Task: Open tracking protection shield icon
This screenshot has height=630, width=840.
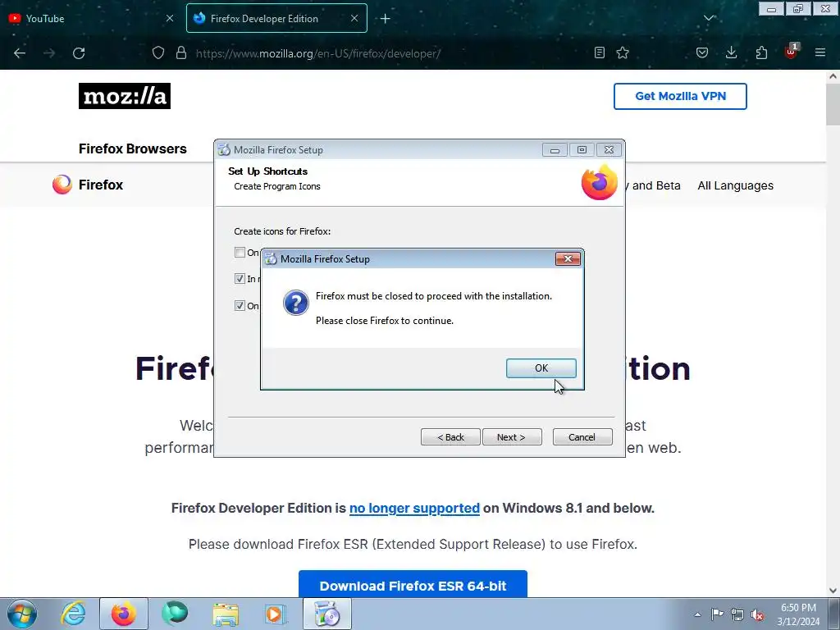Action: coord(158,53)
